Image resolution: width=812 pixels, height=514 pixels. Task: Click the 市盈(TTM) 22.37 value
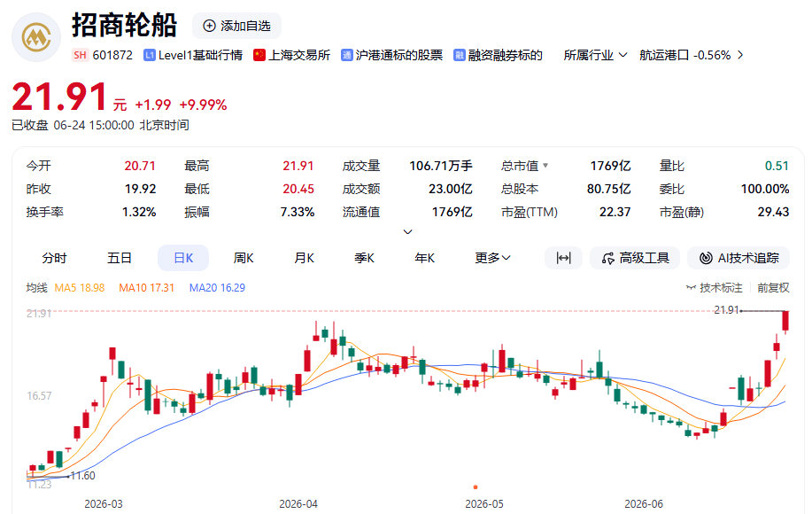pyautogui.click(x=615, y=212)
